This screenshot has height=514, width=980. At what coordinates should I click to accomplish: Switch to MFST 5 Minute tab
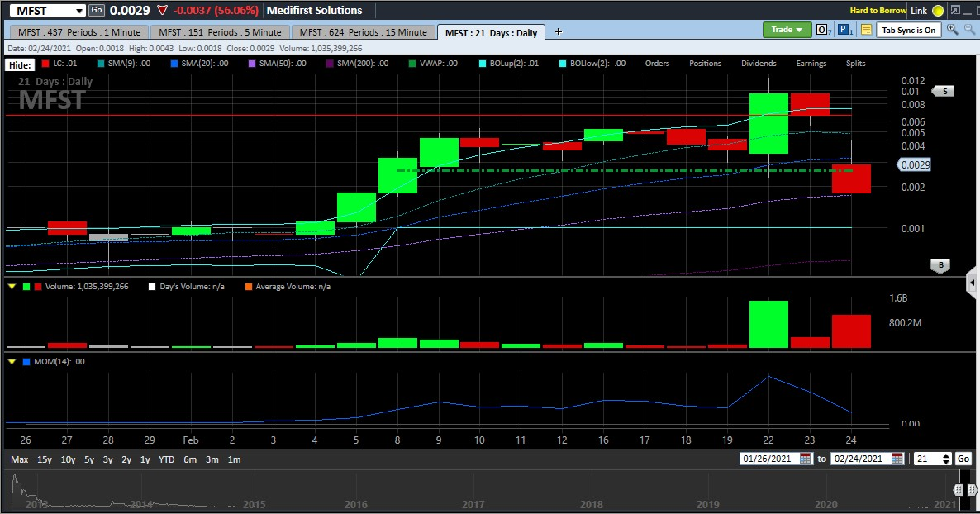pos(221,32)
